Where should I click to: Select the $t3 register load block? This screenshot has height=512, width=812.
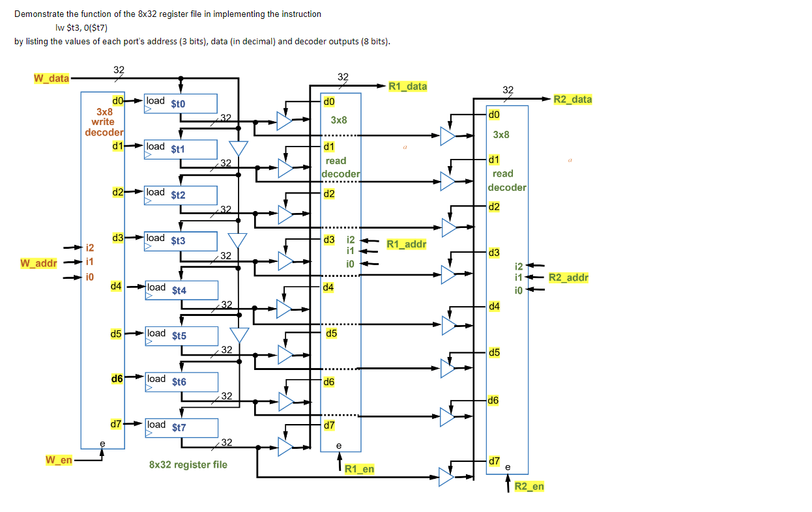(181, 241)
